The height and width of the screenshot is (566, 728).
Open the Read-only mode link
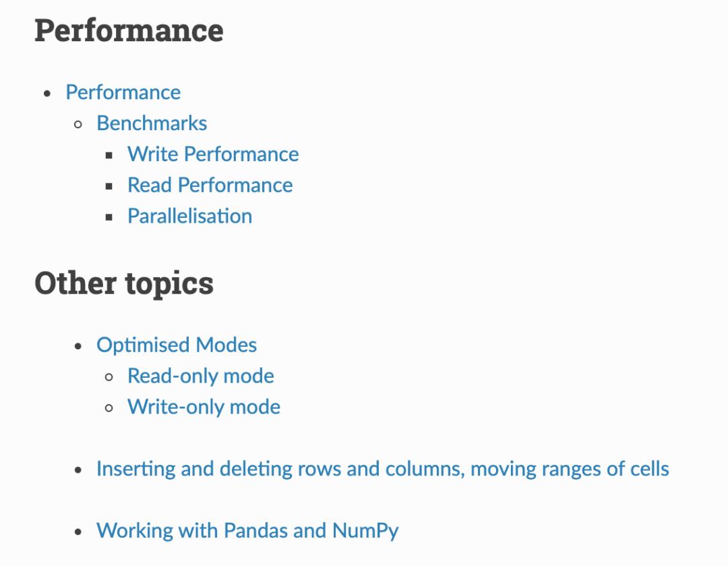[x=200, y=376]
